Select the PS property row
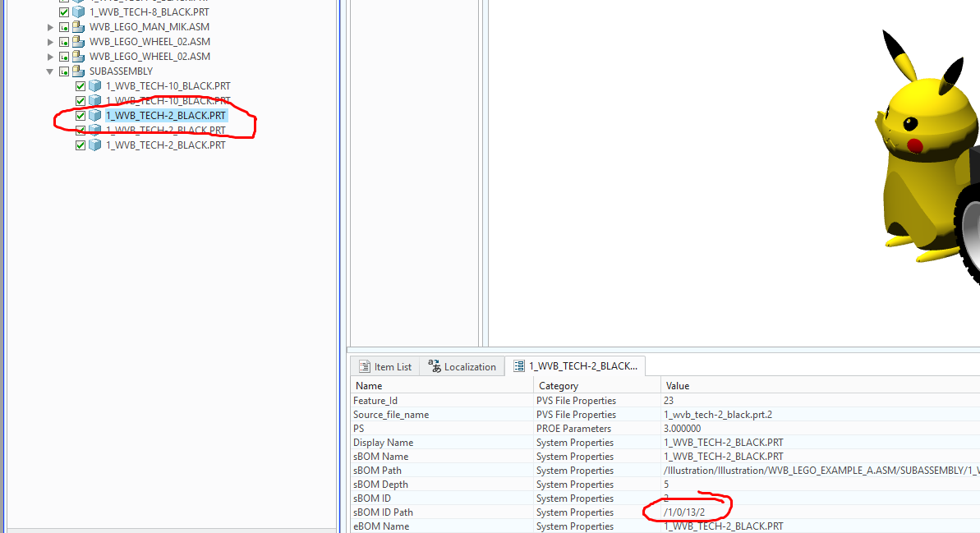This screenshot has height=533, width=980. click(x=665, y=429)
